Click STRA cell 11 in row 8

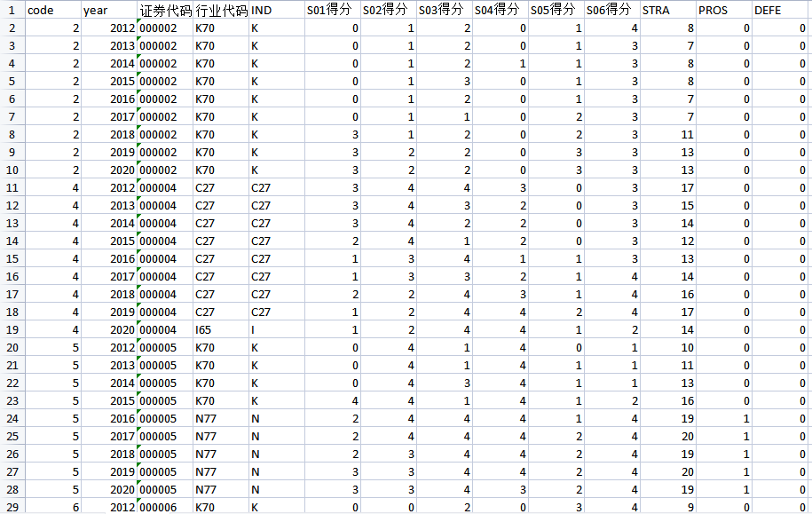[x=668, y=134]
